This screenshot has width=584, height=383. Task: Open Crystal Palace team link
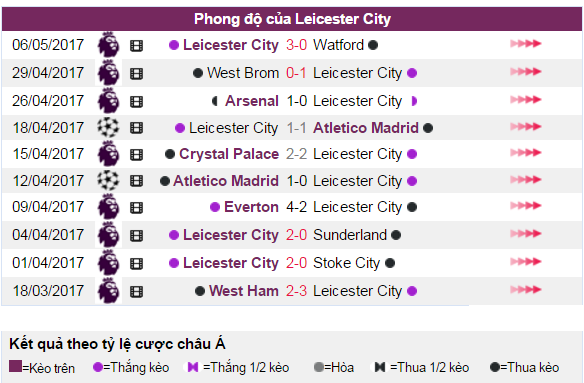[x=229, y=154]
